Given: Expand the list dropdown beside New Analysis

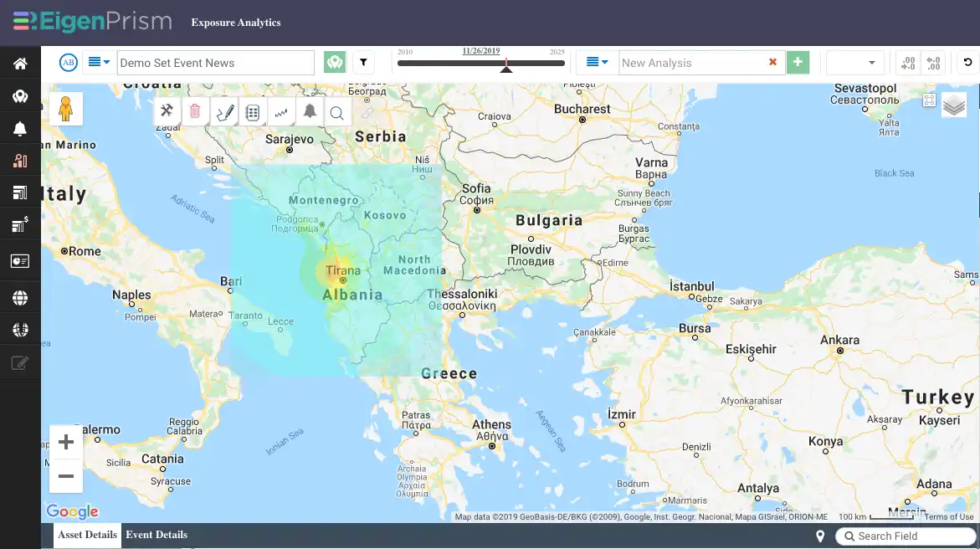Looking at the screenshot, I should (x=597, y=62).
